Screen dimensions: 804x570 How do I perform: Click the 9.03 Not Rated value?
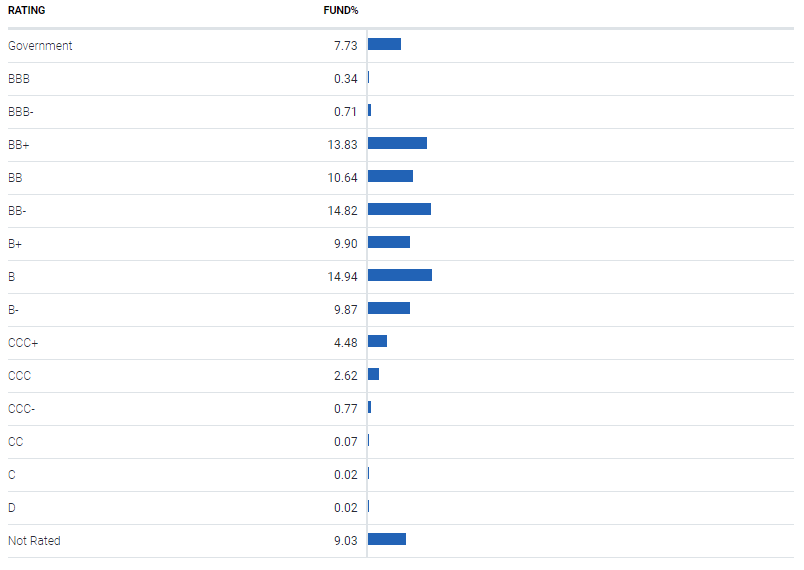pyautogui.click(x=346, y=541)
